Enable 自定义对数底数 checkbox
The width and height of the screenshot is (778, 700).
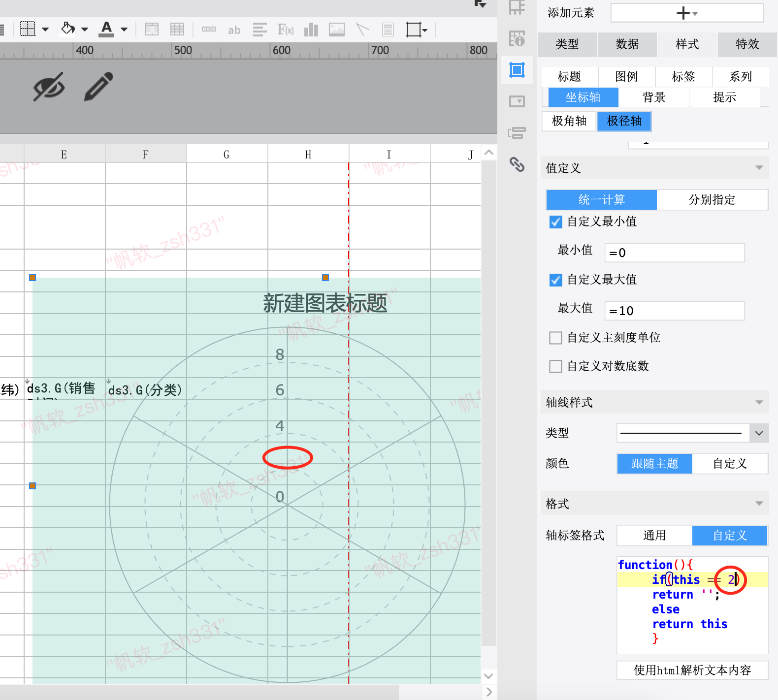coord(555,366)
